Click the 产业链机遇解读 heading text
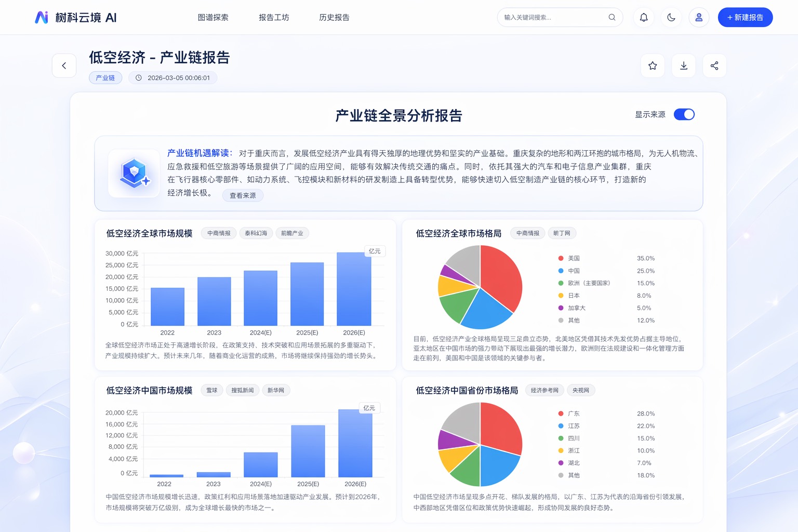 199,153
